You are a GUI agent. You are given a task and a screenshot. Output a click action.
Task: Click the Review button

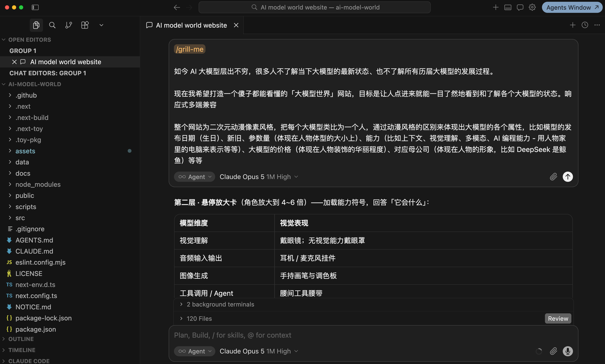558,318
